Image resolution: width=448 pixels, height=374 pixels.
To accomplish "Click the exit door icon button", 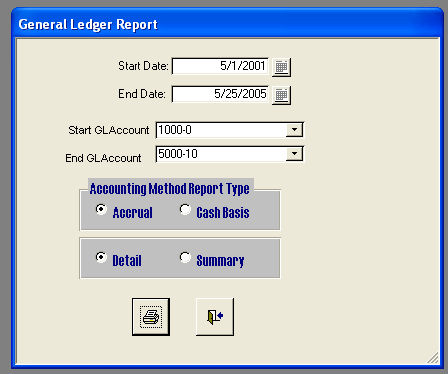I will (x=215, y=317).
